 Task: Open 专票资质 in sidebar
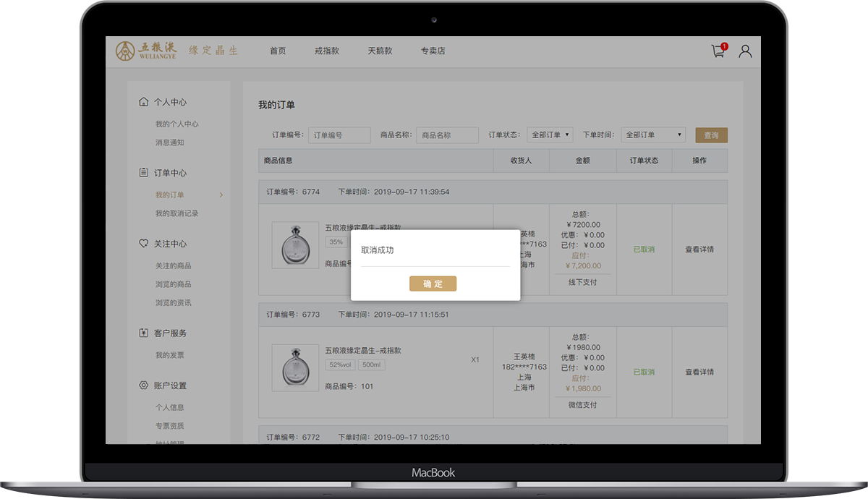[x=169, y=426]
